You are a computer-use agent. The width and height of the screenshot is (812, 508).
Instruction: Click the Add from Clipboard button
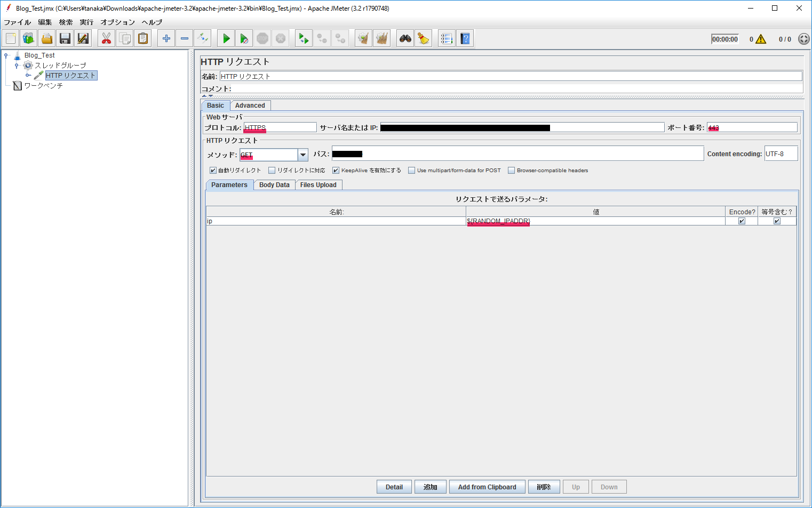487,487
